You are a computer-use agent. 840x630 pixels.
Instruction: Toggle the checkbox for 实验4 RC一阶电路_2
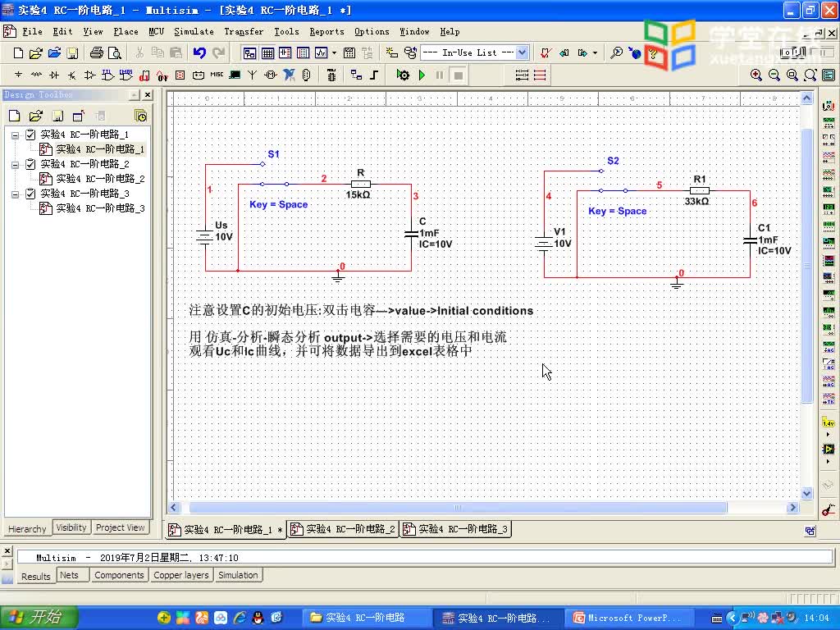30,164
